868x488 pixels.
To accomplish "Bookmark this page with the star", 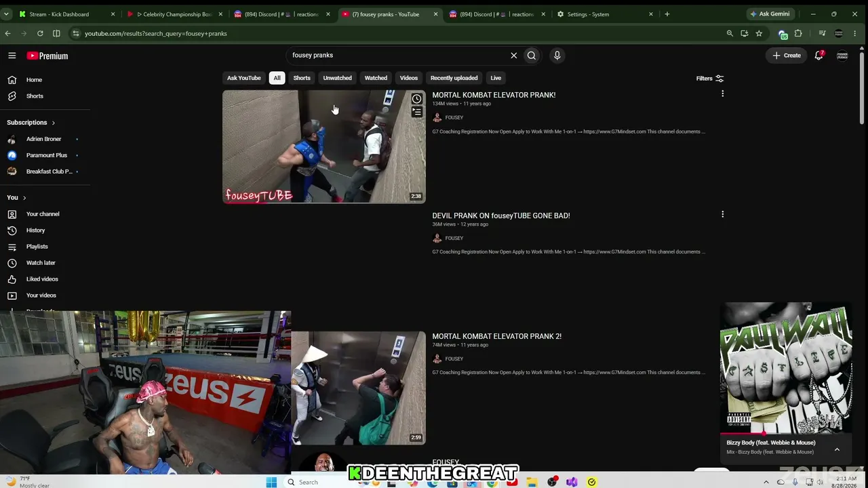I will (759, 33).
